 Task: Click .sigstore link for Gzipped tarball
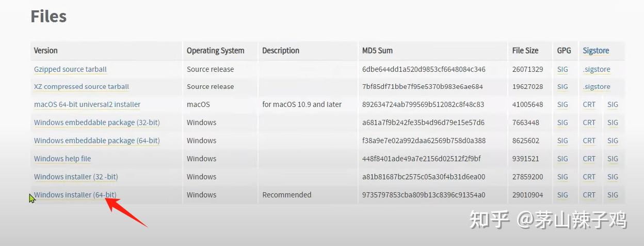click(596, 69)
